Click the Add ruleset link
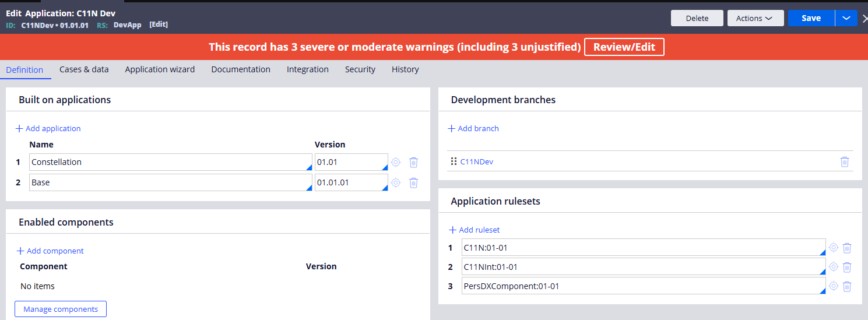The image size is (868, 320). 474,230
